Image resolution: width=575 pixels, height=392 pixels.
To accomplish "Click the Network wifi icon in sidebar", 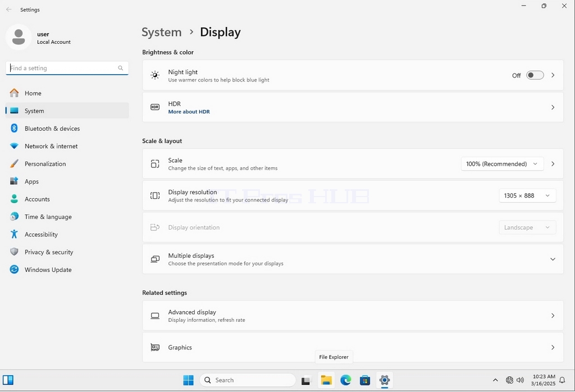I will (14, 146).
